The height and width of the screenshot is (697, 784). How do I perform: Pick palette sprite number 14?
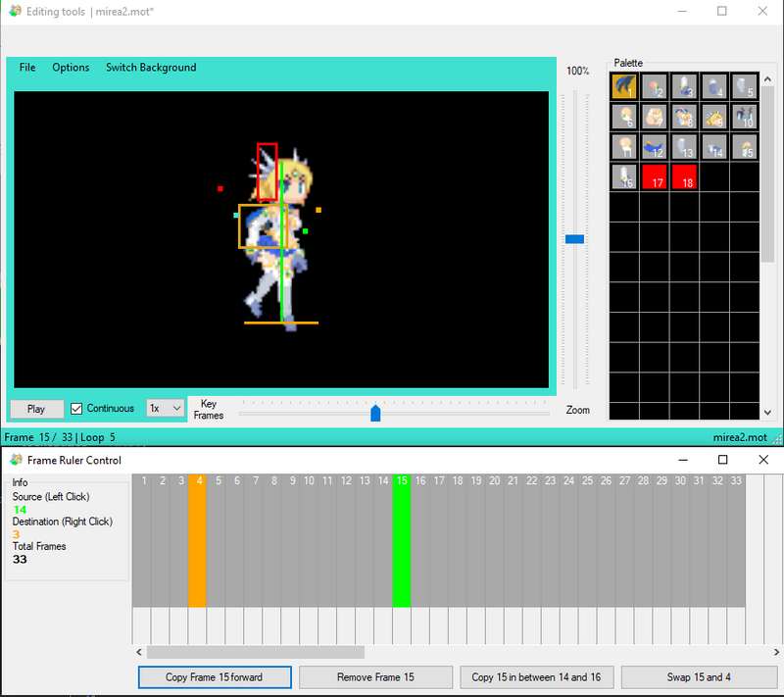[714, 146]
